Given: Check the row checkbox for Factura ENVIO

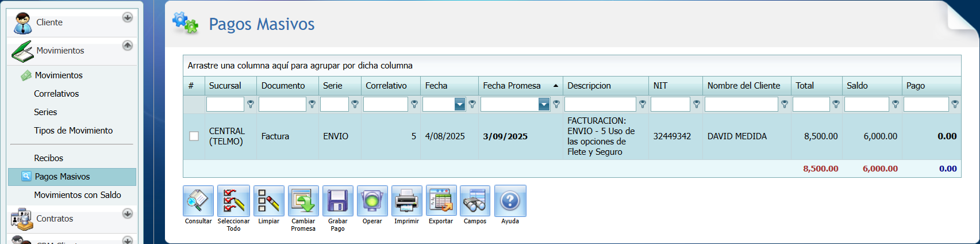Looking at the screenshot, I should (194, 136).
